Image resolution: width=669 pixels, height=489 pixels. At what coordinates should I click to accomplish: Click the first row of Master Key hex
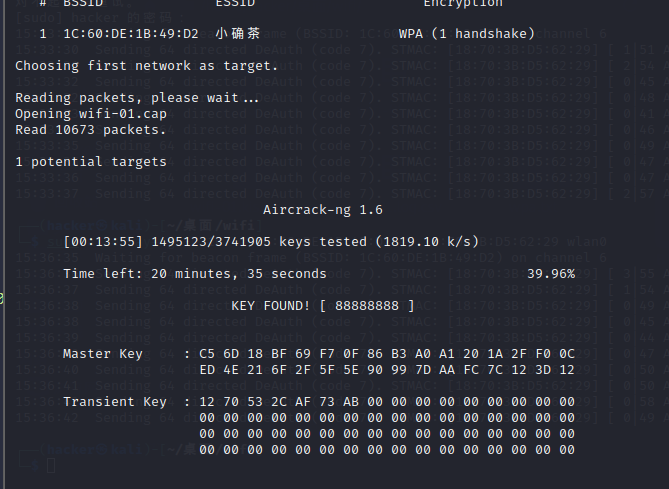[x=387, y=354]
